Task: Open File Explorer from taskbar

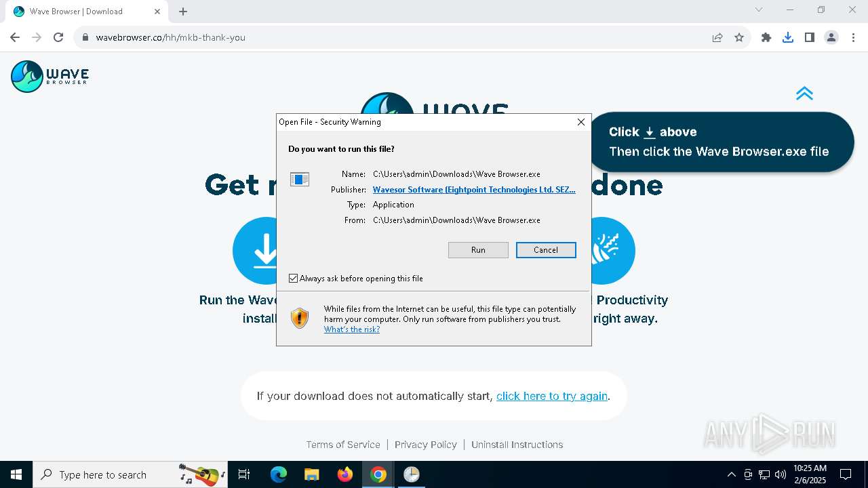Action: click(x=312, y=474)
